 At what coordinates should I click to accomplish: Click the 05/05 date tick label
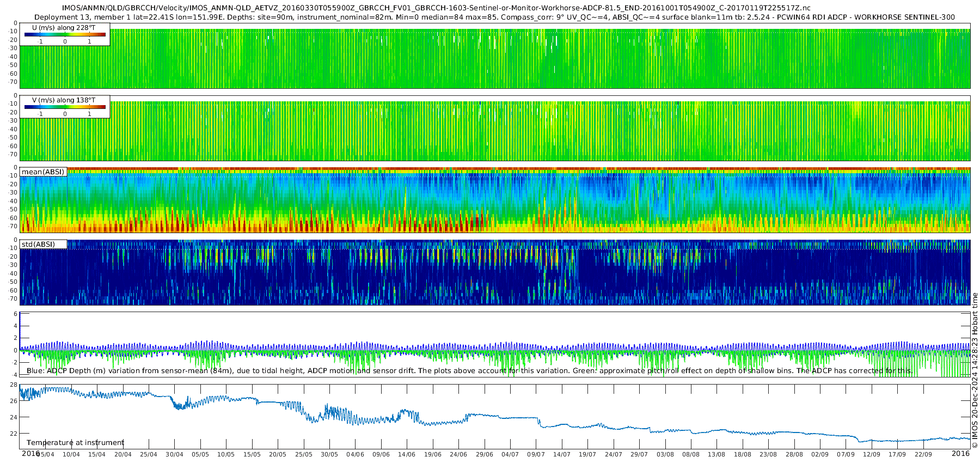click(x=200, y=455)
